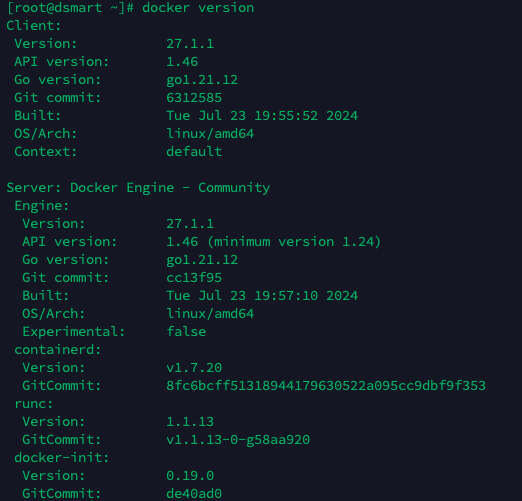Image resolution: width=522 pixels, height=501 pixels.
Task: Click the long containerd GitCommit hash
Action: 326,386
